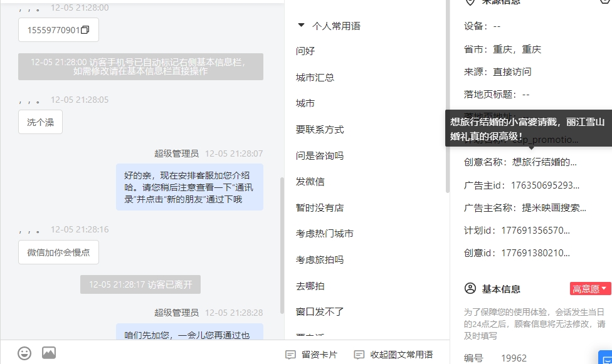Click the chat panel vertical scrollbar
This screenshot has width=612, height=364.
(x=282, y=246)
